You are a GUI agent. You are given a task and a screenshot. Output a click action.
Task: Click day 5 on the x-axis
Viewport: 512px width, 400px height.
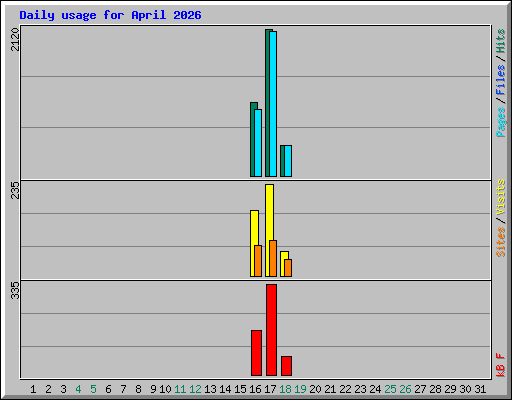pos(93,389)
